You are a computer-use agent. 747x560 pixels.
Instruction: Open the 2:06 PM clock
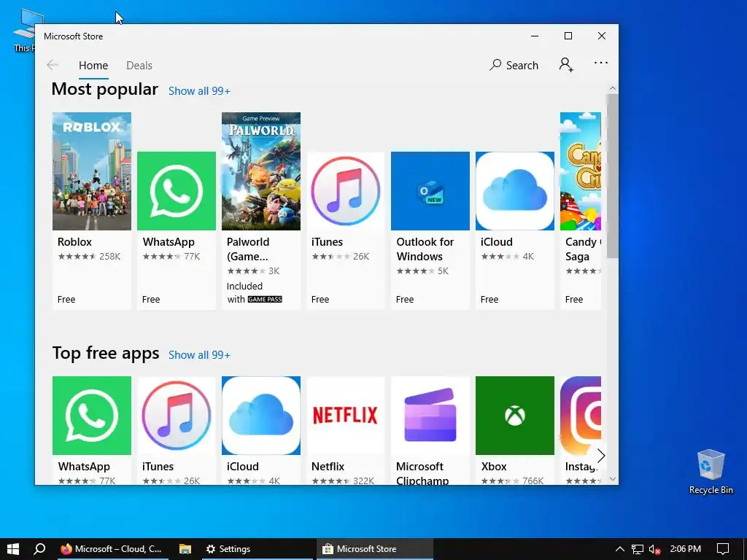click(x=686, y=549)
